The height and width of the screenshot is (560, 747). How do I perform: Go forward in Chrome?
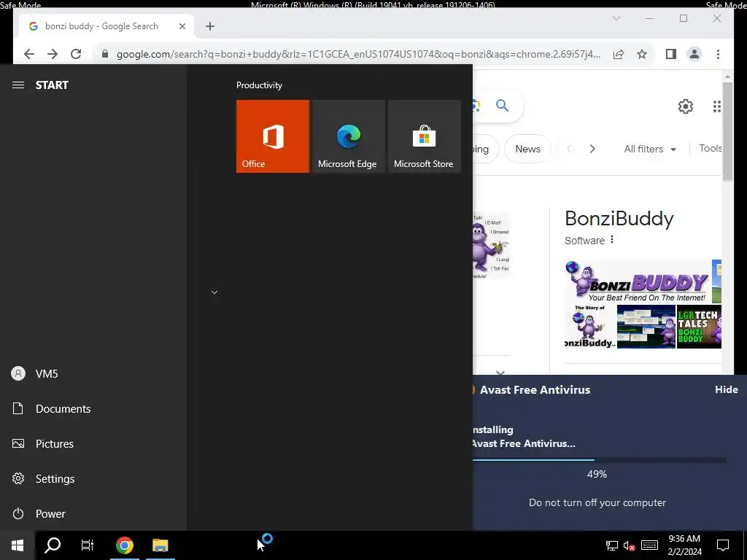click(53, 54)
